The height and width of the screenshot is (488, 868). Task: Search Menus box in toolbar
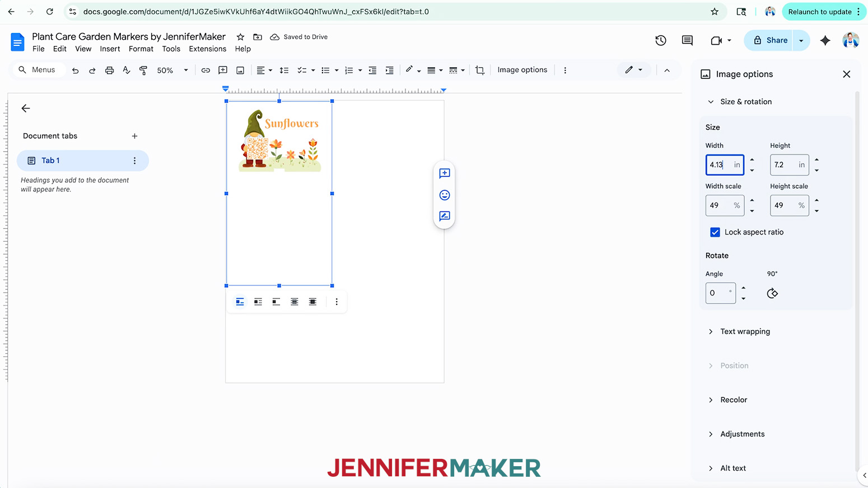point(39,70)
